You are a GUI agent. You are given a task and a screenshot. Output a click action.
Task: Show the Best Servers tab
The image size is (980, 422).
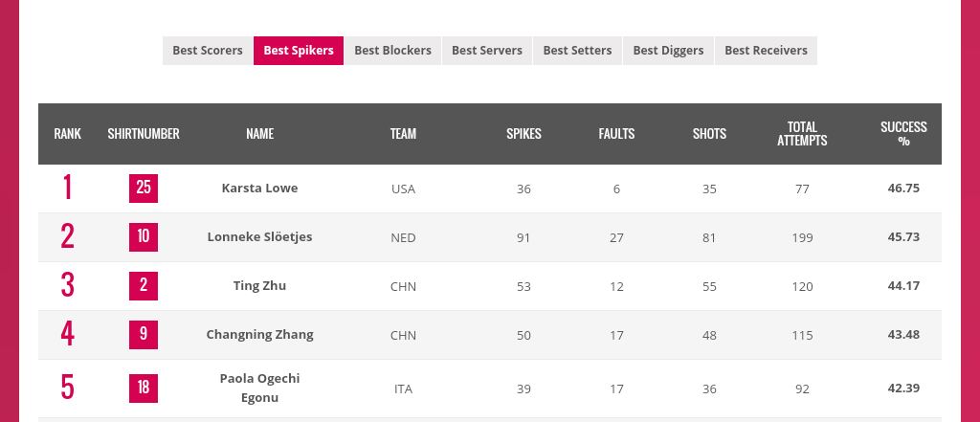tap(487, 51)
